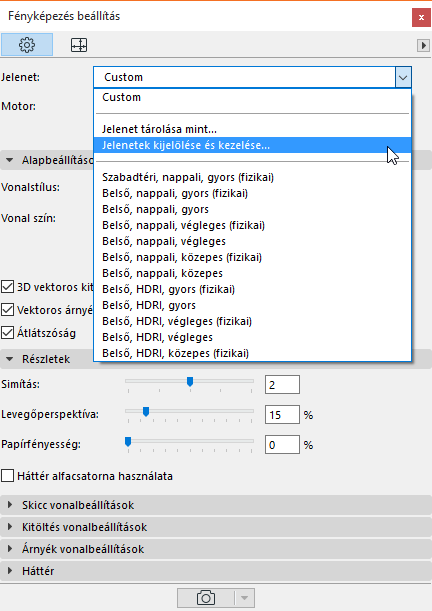Select Belső, nappali, közepes scene

[x=252, y=273]
